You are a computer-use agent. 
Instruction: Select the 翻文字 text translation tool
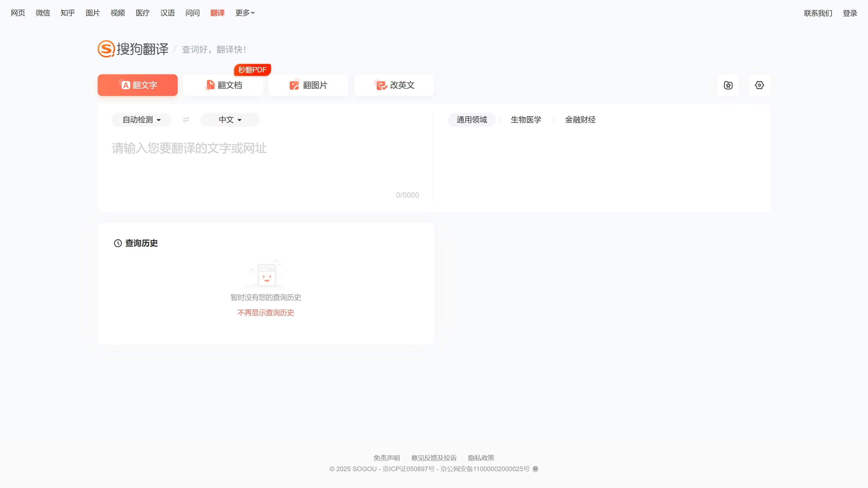coord(137,85)
